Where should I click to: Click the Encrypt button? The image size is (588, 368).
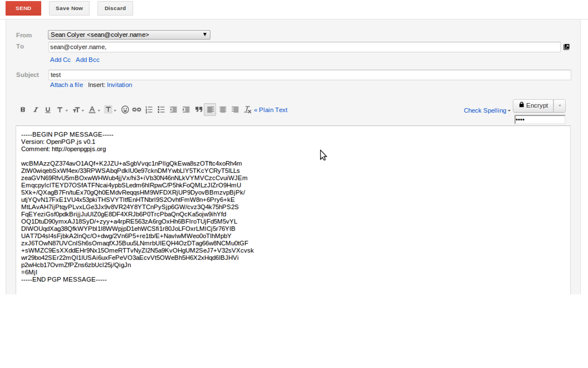tap(533, 105)
